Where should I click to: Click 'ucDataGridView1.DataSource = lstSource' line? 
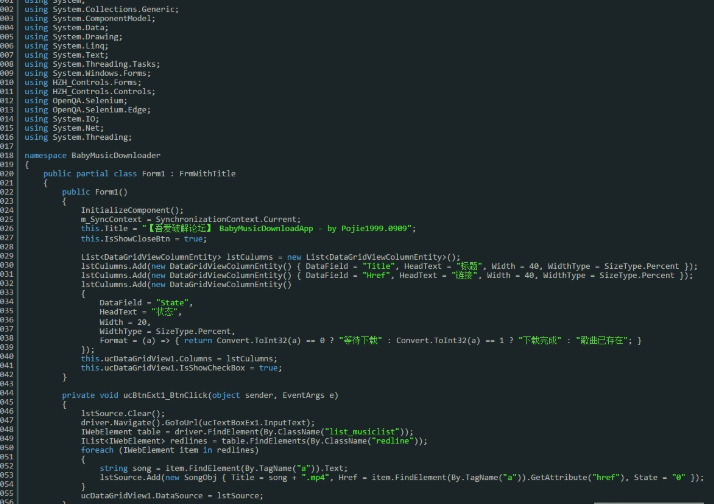tap(172, 495)
